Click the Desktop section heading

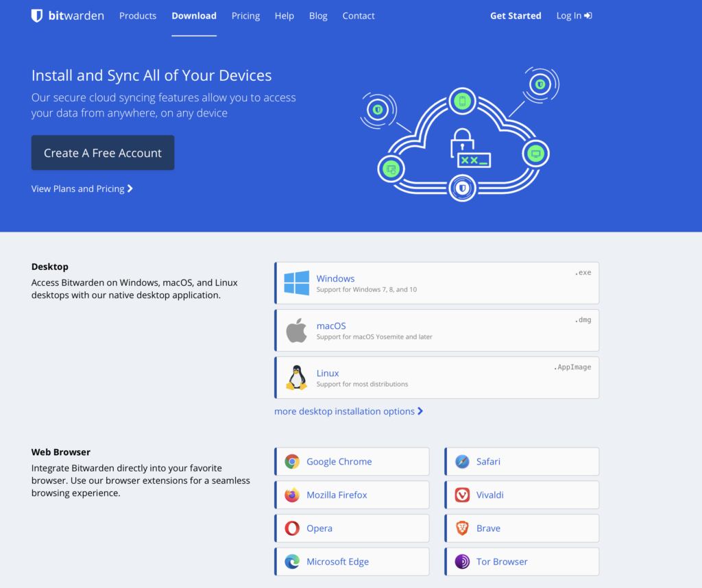[49, 267]
